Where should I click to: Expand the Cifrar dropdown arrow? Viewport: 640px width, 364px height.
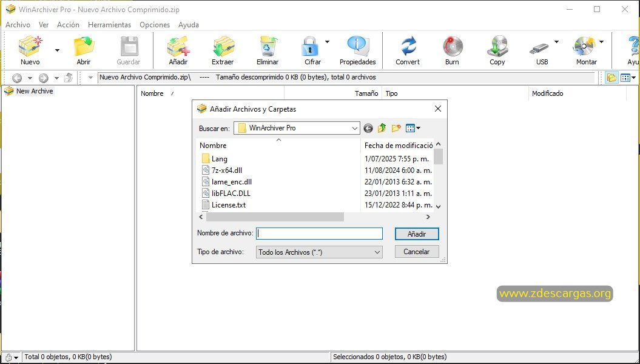coord(327,42)
